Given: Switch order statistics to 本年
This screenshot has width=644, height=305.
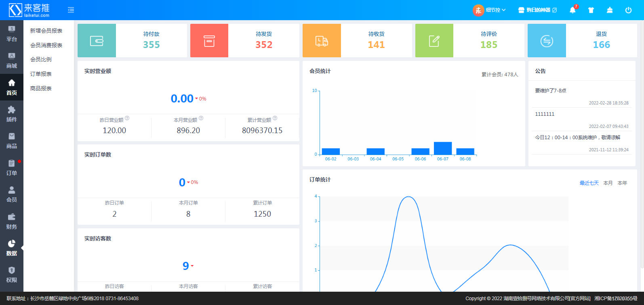Looking at the screenshot, I should click(623, 183).
